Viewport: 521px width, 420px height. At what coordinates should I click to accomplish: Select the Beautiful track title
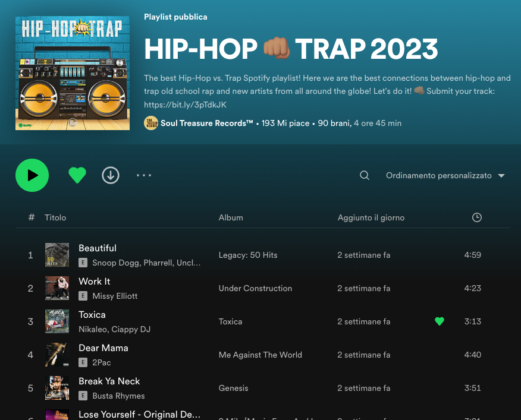(x=98, y=248)
